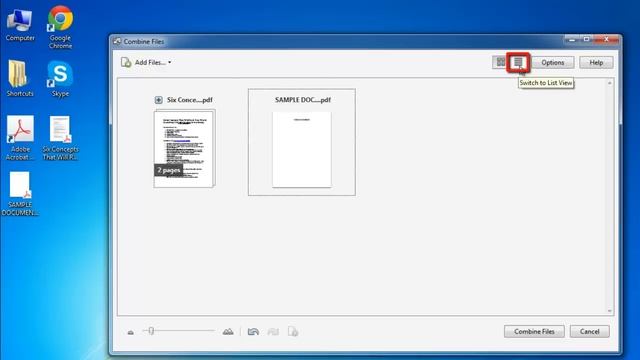Click the scrollbar up arrow
Screen dimensions: 640x360
[x=609, y=83]
